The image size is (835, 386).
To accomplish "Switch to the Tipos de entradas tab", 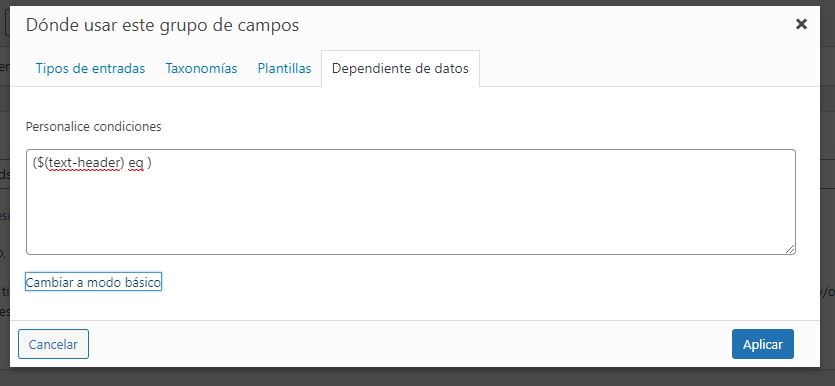I will (90, 69).
